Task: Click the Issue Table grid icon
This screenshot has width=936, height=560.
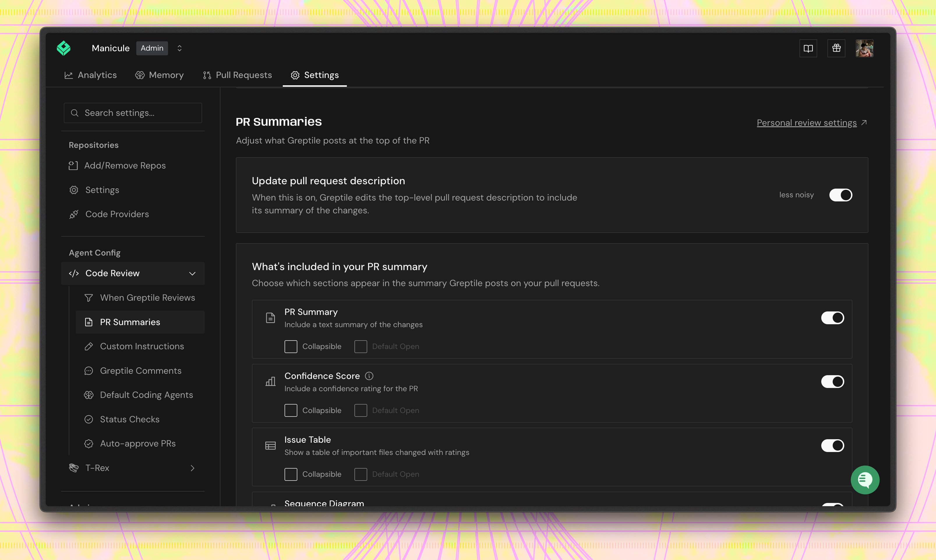Action: tap(270, 446)
